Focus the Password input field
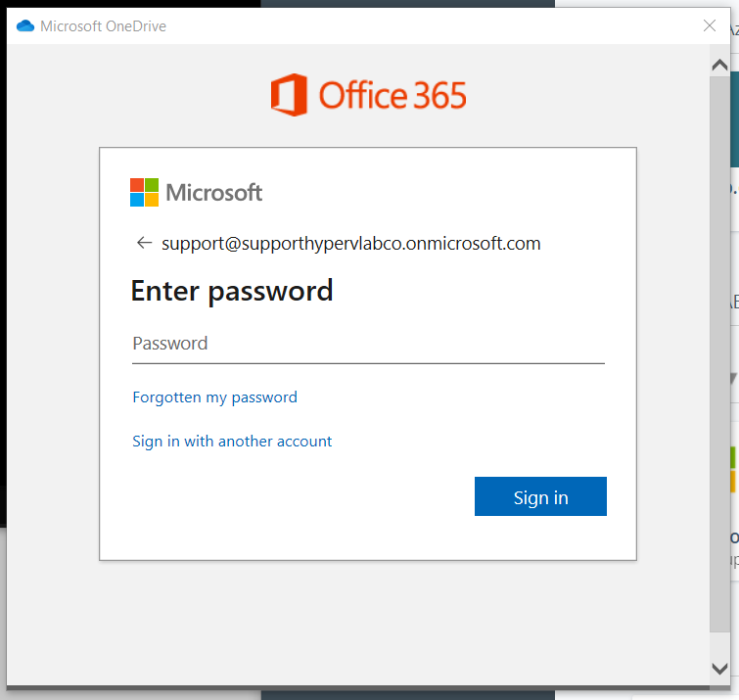Screen dimensions: 739x700 click(x=368, y=344)
